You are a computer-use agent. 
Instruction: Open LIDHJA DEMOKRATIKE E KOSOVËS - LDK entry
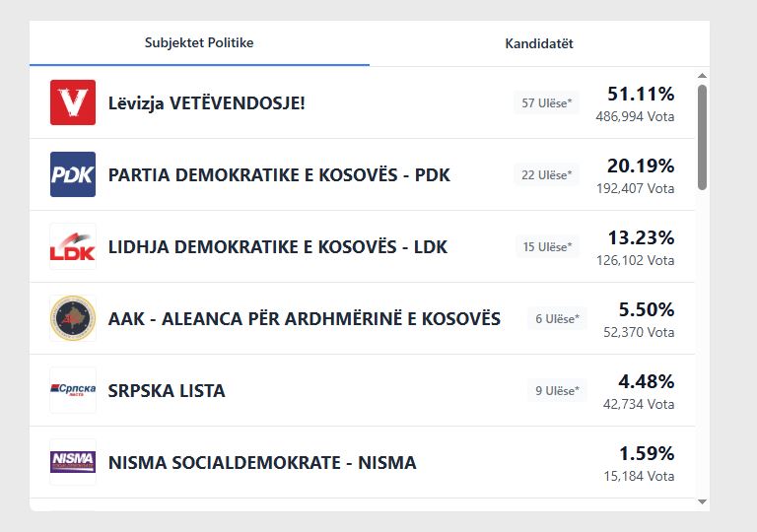(x=278, y=247)
